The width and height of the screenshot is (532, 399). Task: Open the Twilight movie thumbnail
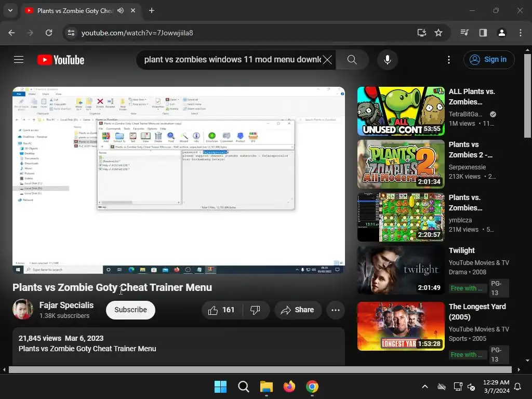pyautogui.click(x=401, y=270)
